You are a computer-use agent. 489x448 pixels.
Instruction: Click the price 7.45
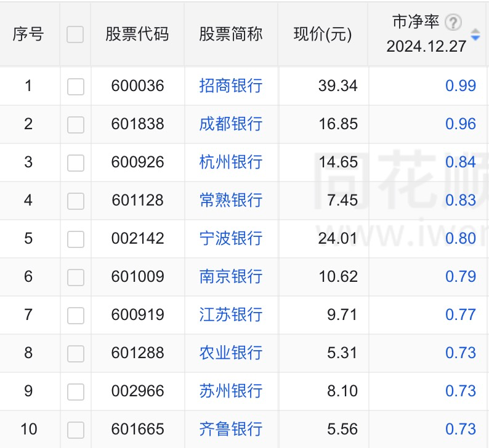tap(342, 201)
